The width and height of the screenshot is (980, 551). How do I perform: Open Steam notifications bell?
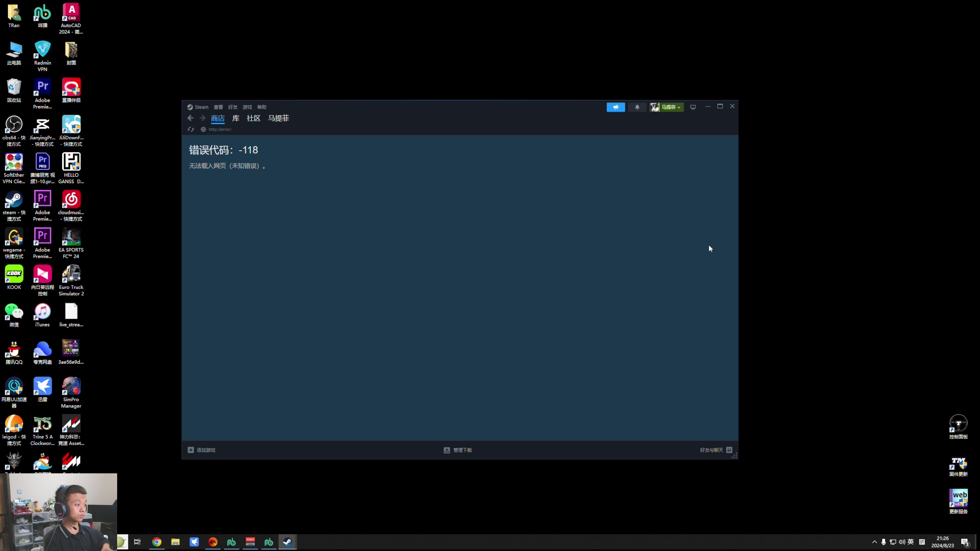pos(637,107)
